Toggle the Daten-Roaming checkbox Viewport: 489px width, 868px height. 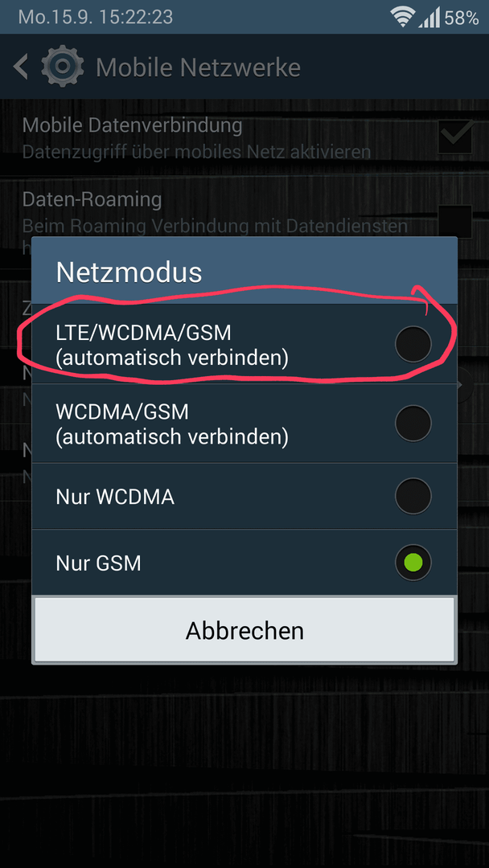pos(455,222)
